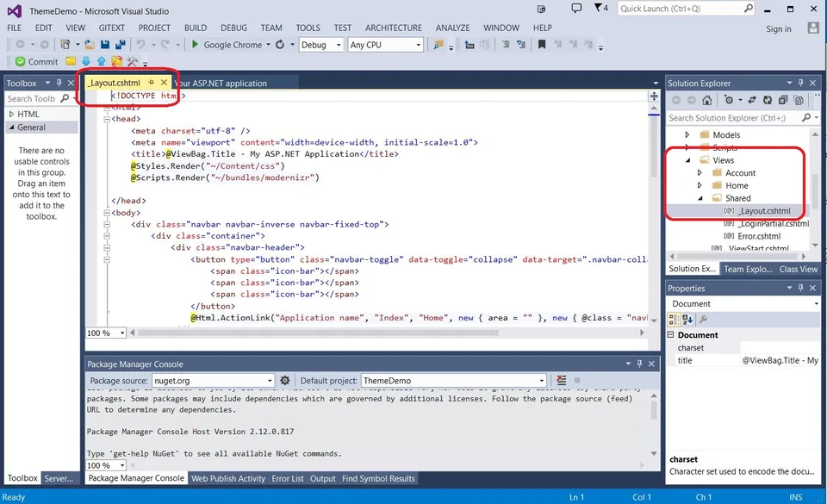Screen dimensions: 827x504
Task: Toggle auto-hide pin on the Toolbox panel
Action: tap(59, 83)
